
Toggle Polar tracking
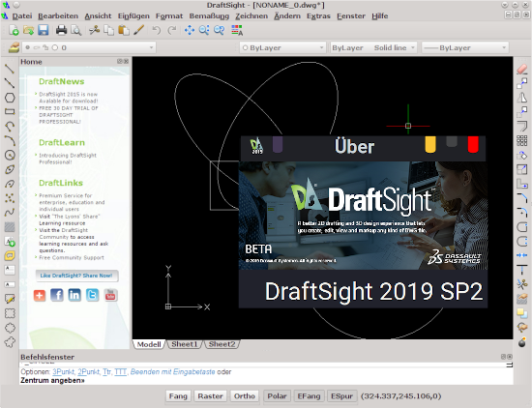278,396
